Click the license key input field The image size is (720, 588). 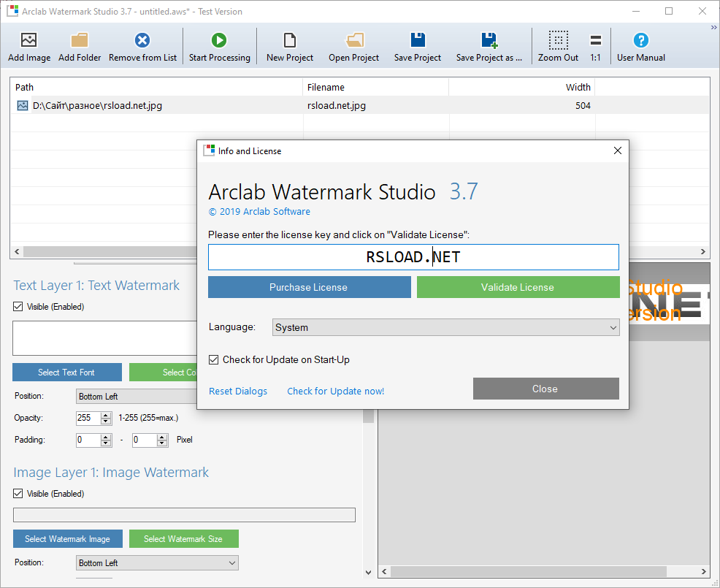coord(413,257)
